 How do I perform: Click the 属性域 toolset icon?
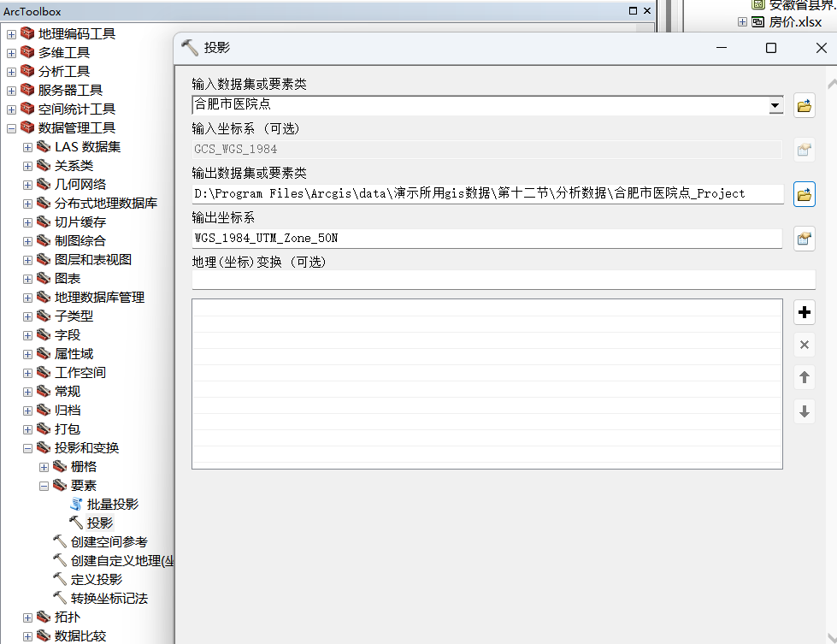click(x=44, y=353)
